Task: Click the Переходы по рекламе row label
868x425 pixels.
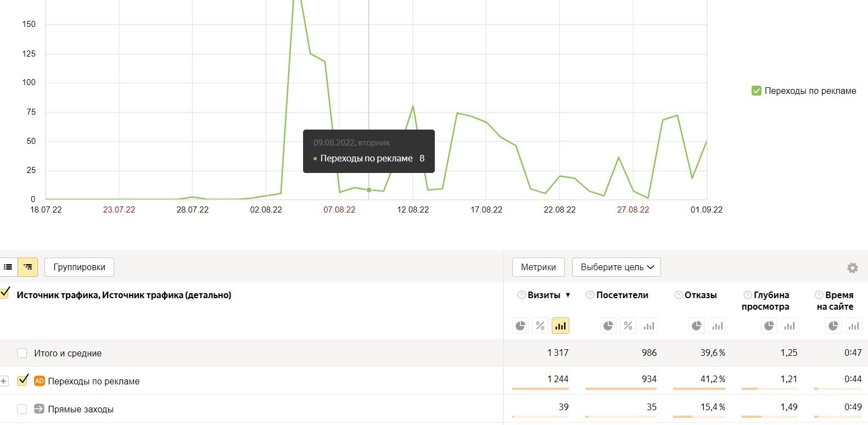Action: point(93,381)
